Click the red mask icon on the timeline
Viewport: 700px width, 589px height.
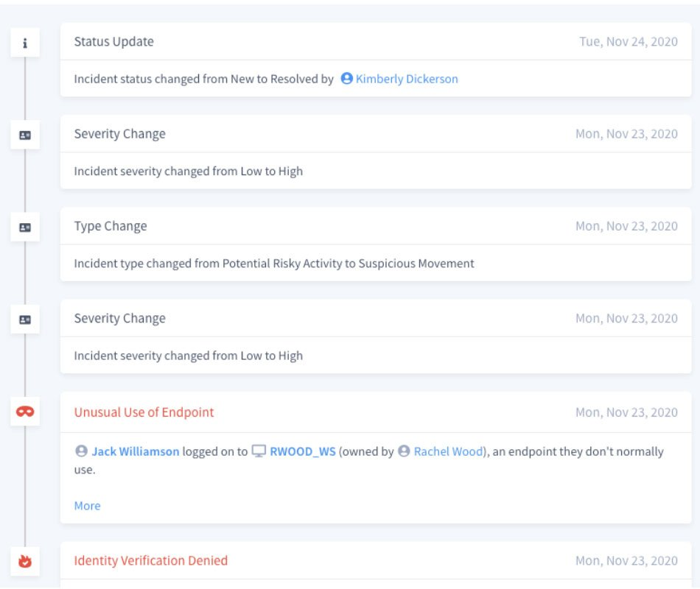25,412
